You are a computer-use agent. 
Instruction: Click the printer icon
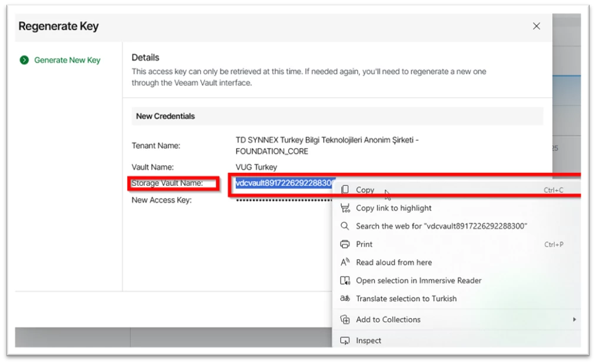click(345, 244)
